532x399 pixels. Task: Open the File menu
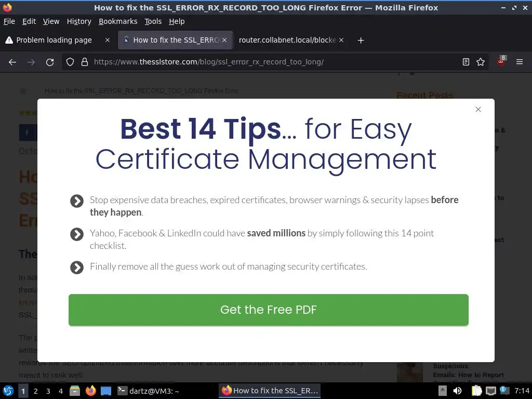[9, 21]
